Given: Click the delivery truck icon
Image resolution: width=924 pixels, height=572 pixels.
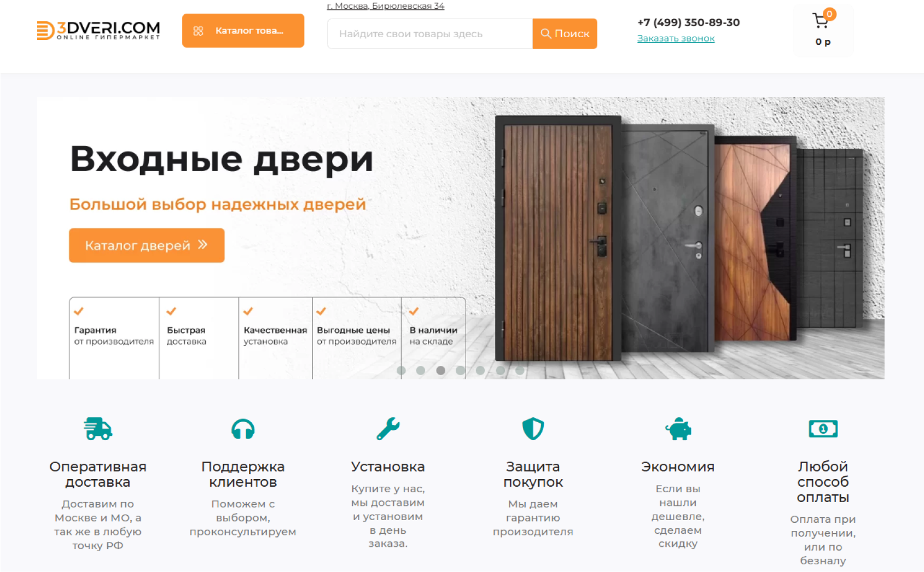Looking at the screenshot, I should pyautogui.click(x=98, y=429).
